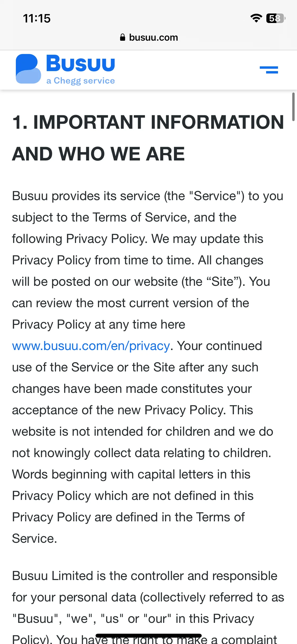Open the www.busuu.com/en/privacy link

click(x=91, y=346)
